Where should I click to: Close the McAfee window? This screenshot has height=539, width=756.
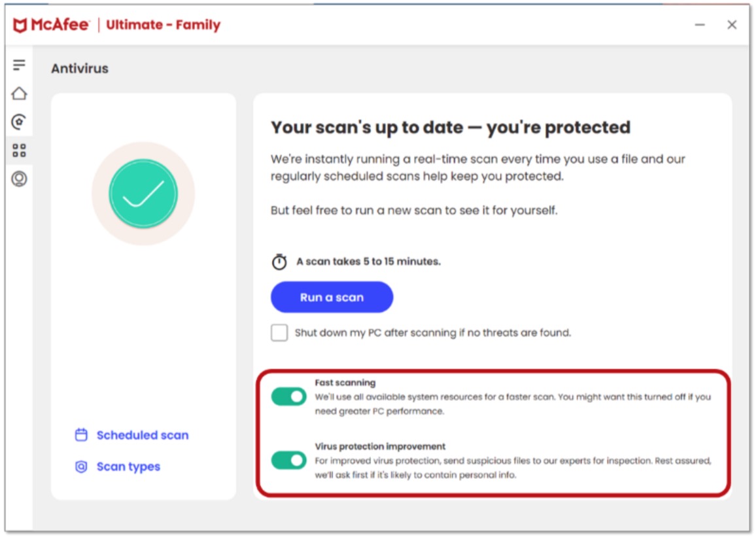pyautogui.click(x=732, y=25)
